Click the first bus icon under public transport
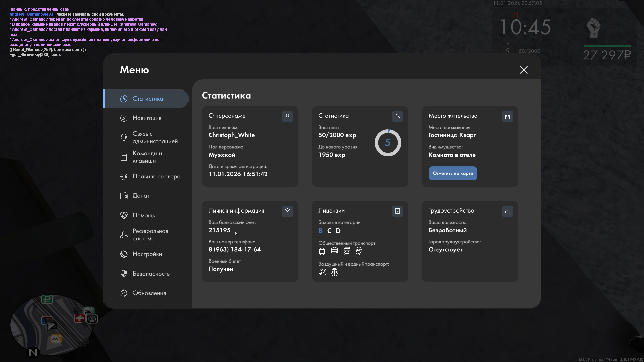This screenshot has width=644, height=362. (x=322, y=251)
